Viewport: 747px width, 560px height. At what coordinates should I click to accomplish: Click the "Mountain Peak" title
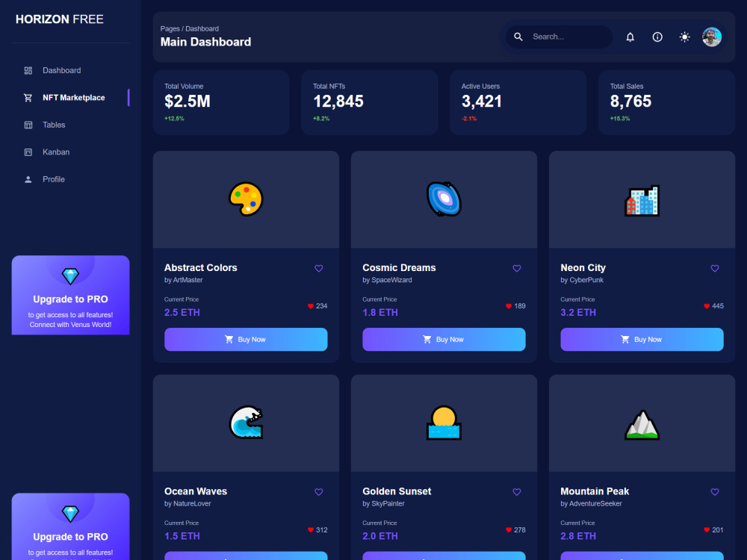click(595, 491)
